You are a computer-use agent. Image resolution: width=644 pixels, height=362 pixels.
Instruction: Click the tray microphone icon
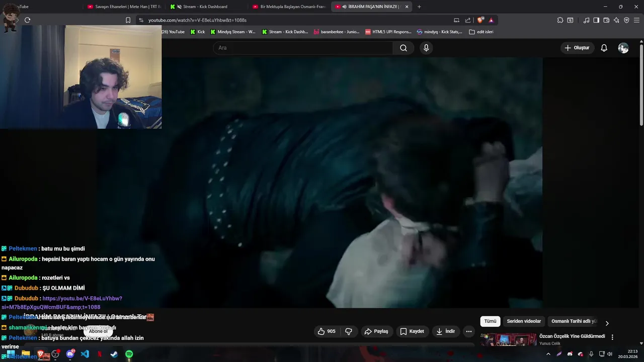pyautogui.click(x=591, y=354)
